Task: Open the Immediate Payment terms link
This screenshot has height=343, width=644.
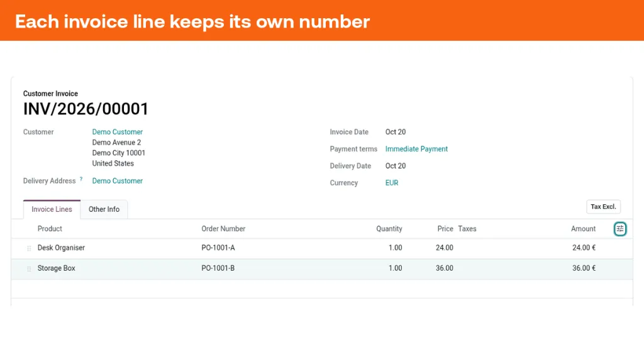Action: pos(416,149)
